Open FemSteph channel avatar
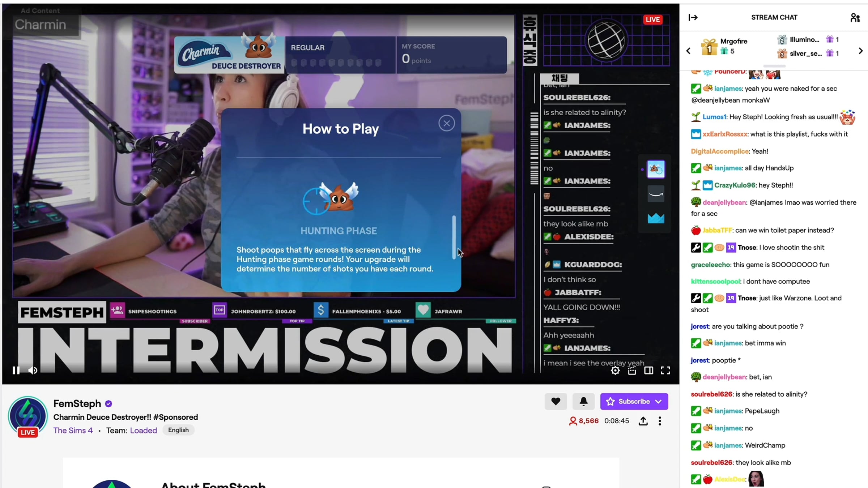This screenshot has height=488, width=868. click(x=28, y=416)
